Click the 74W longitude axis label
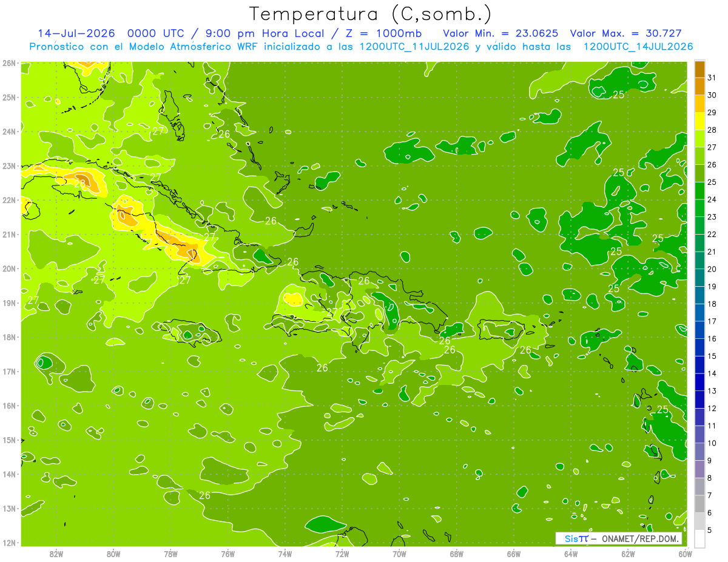The image size is (728, 562). 285,554
